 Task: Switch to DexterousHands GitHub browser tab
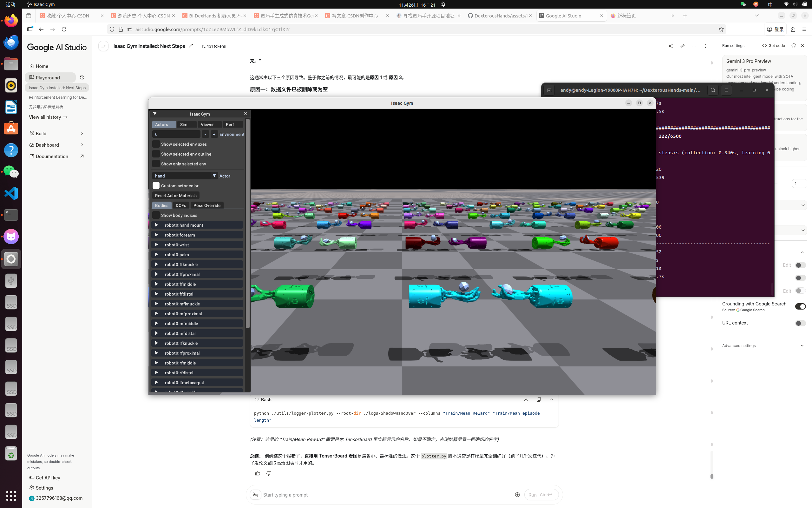pos(499,16)
